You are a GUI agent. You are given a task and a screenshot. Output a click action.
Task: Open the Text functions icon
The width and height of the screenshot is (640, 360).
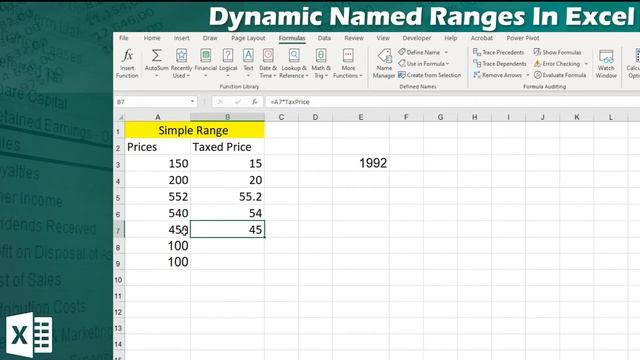[248, 56]
